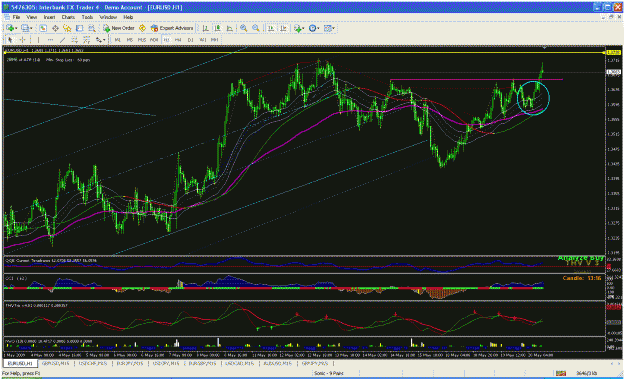The image size is (625, 379).
Task: Open the arrows objects tool
Action: pos(98,40)
